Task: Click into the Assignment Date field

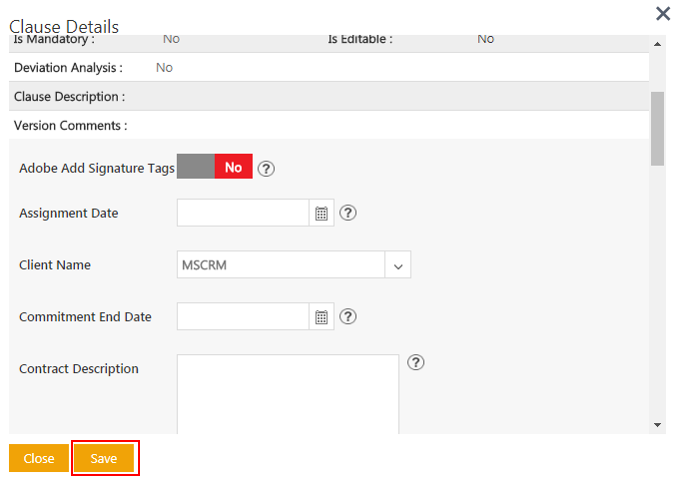Action: click(x=243, y=213)
